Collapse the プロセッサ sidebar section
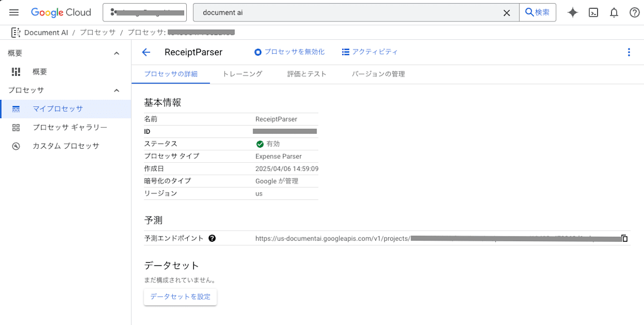Viewport: 644px width, 325px height. pos(116,90)
